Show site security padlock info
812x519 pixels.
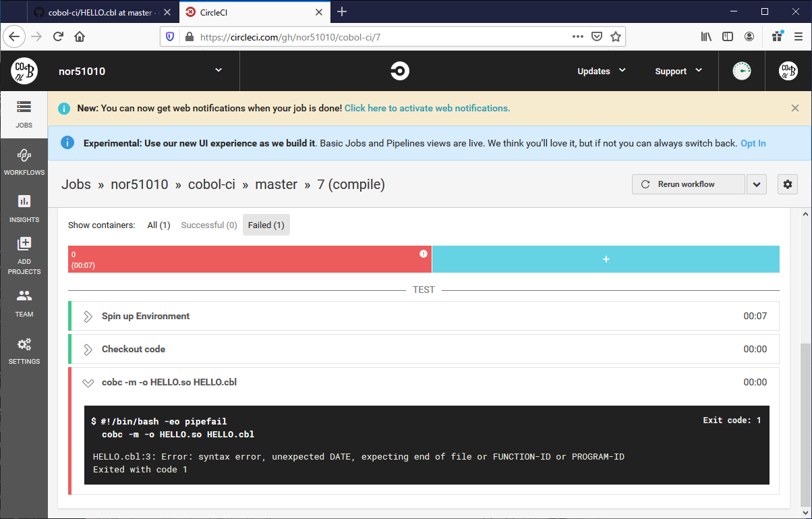pos(188,37)
